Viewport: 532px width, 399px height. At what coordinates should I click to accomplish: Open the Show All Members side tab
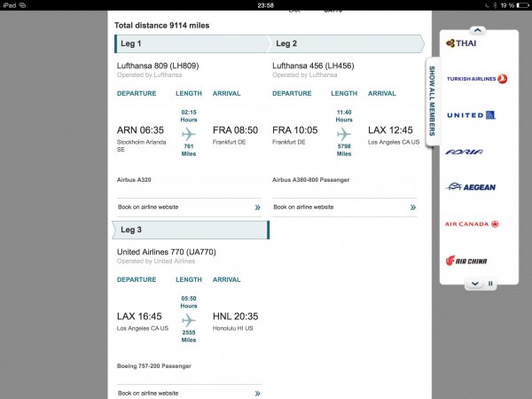coord(432,98)
